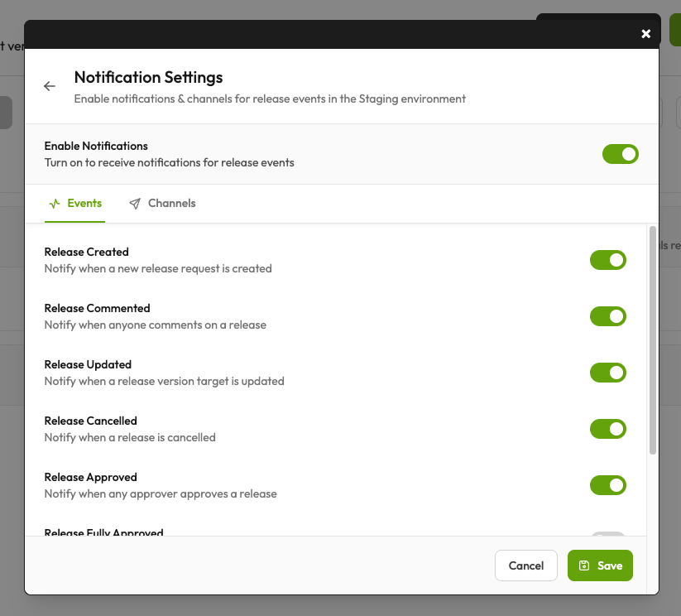Click the back arrow in Notification Settings
681x616 pixels.
click(x=49, y=86)
